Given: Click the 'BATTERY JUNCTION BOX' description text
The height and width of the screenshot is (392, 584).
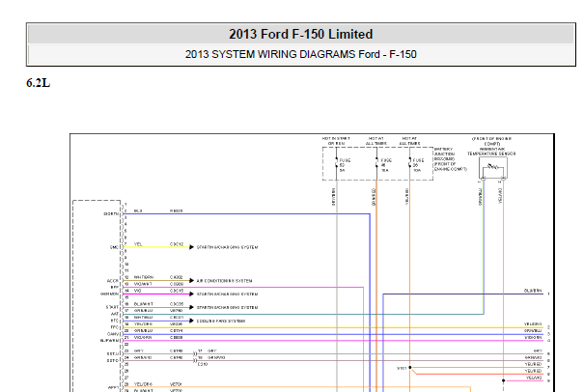Looking at the screenshot, I should pyautogui.click(x=450, y=159).
